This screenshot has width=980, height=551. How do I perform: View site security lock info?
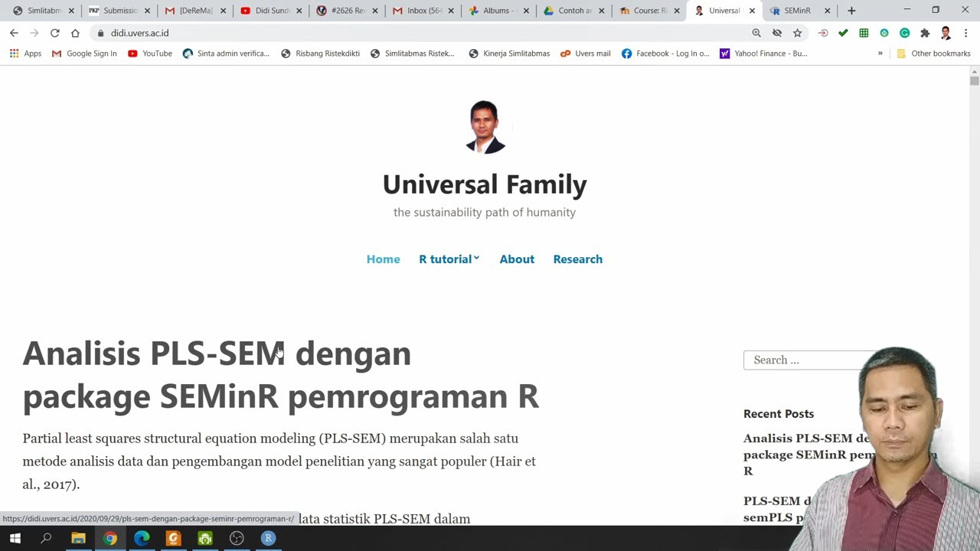pyautogui.click(x=100, y=33)
